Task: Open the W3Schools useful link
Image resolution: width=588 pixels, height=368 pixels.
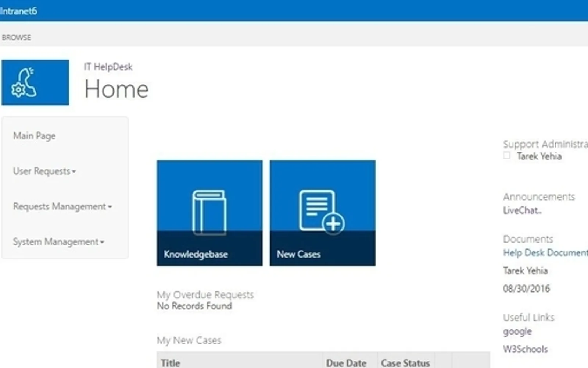Action: pyautogui.click(x=526, y=349)
